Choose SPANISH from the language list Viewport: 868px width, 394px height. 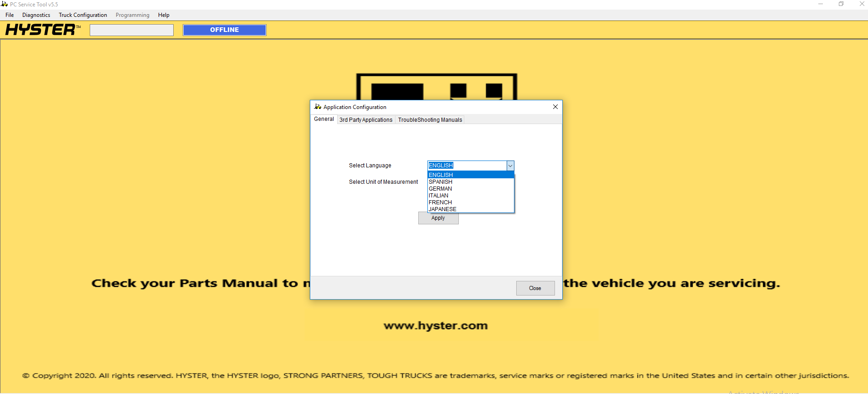(x=471, y=181)
